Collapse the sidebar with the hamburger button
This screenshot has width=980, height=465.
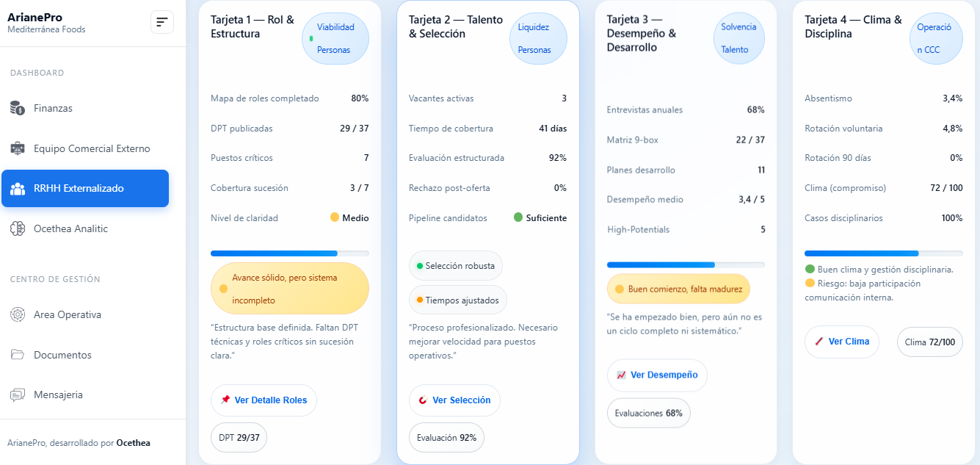click(162, 22)
